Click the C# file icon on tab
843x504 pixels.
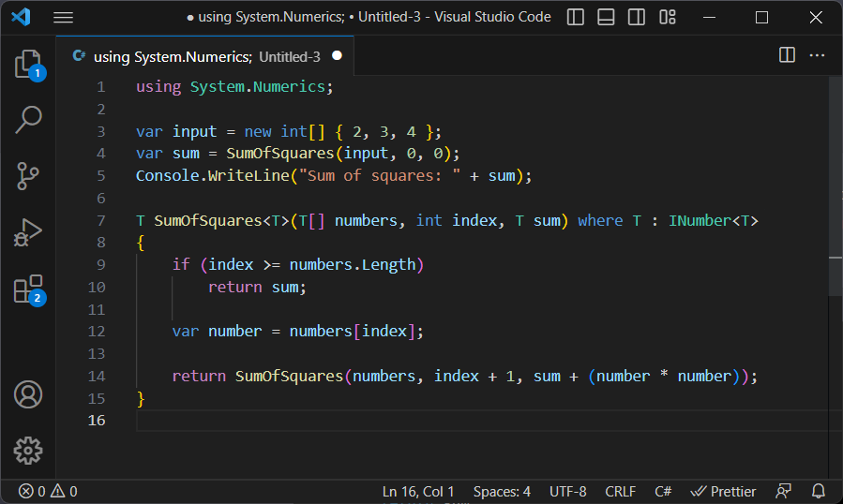(x=79, y=56)
